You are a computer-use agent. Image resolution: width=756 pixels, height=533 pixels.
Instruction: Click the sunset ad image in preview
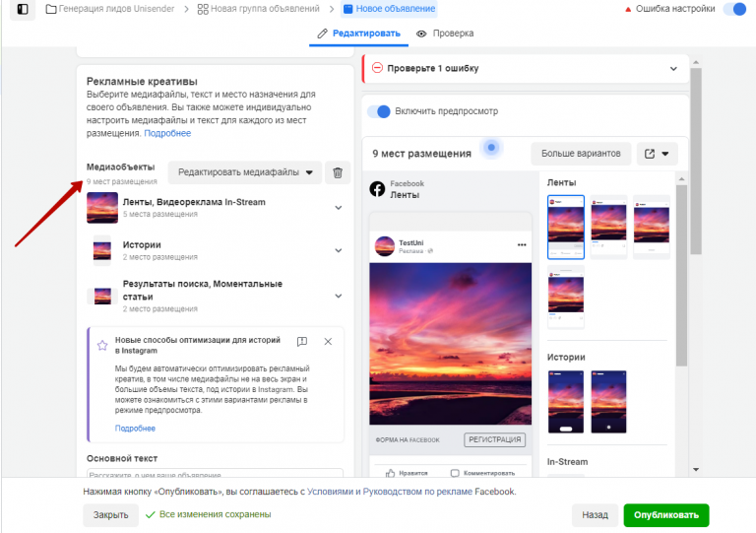click(x=450, y=344)
